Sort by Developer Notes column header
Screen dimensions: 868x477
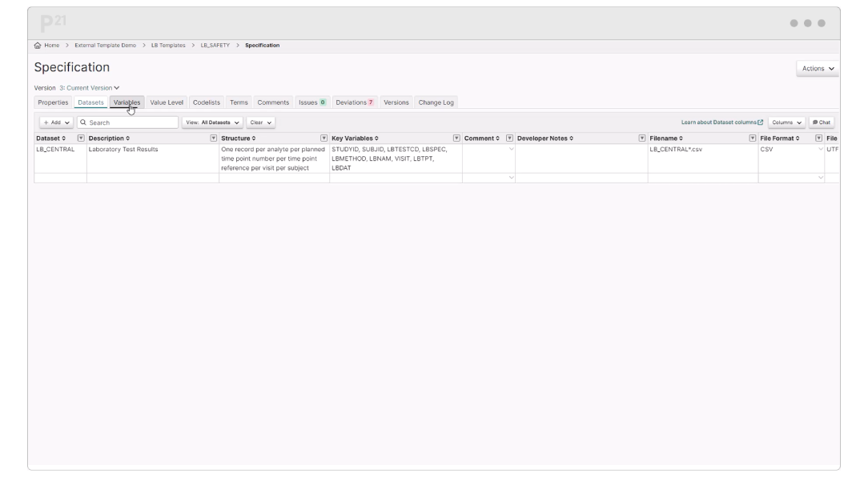(x=545, y=138)
